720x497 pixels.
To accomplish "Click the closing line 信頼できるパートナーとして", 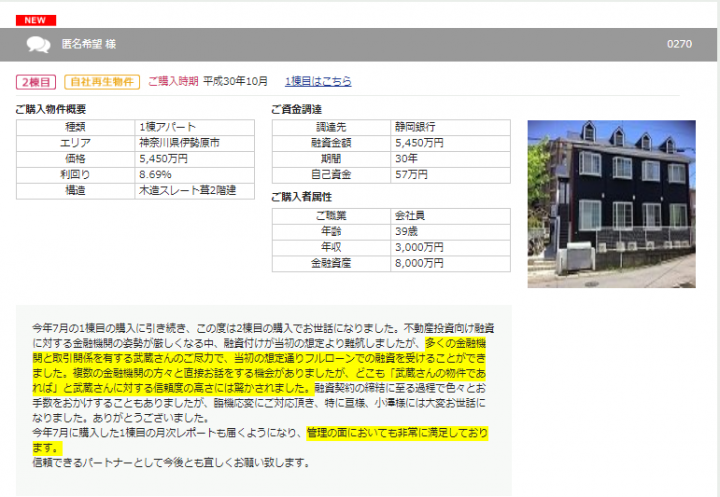I will (x=171, y=463).
